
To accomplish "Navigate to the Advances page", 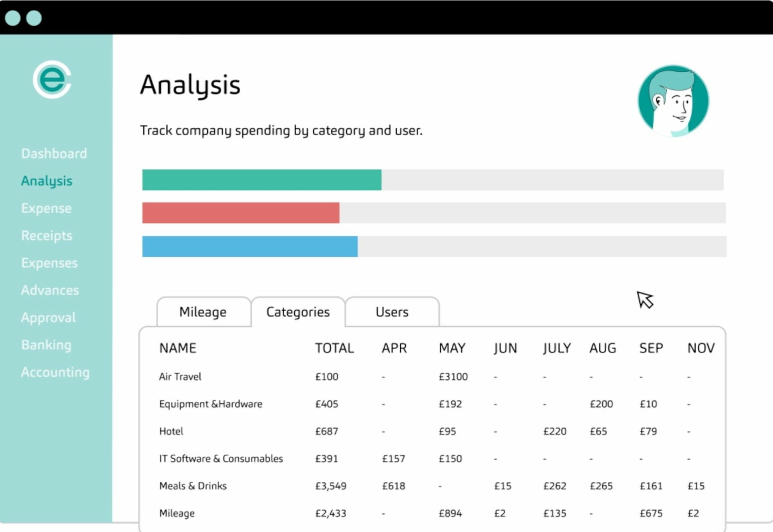I will tap(50, 290).
